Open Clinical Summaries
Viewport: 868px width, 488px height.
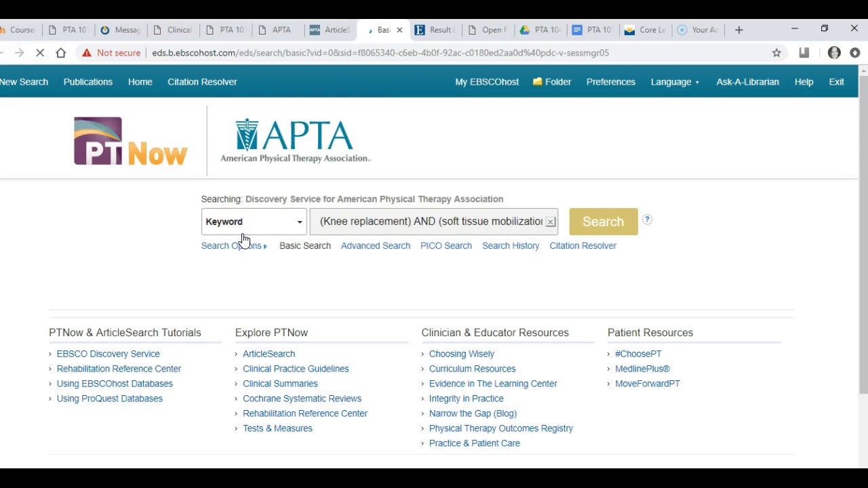pyautogui.click(x=280, y=384)
